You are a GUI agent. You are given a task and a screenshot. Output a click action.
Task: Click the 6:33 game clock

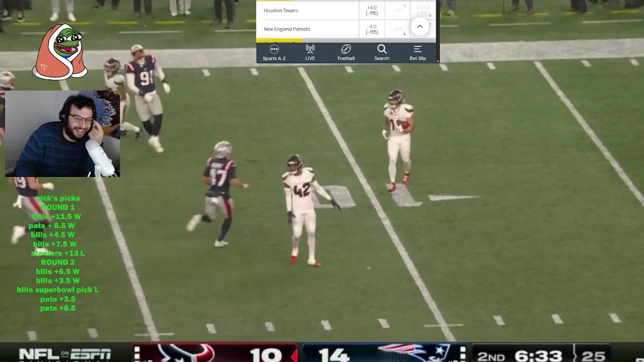tap(538, 355)
